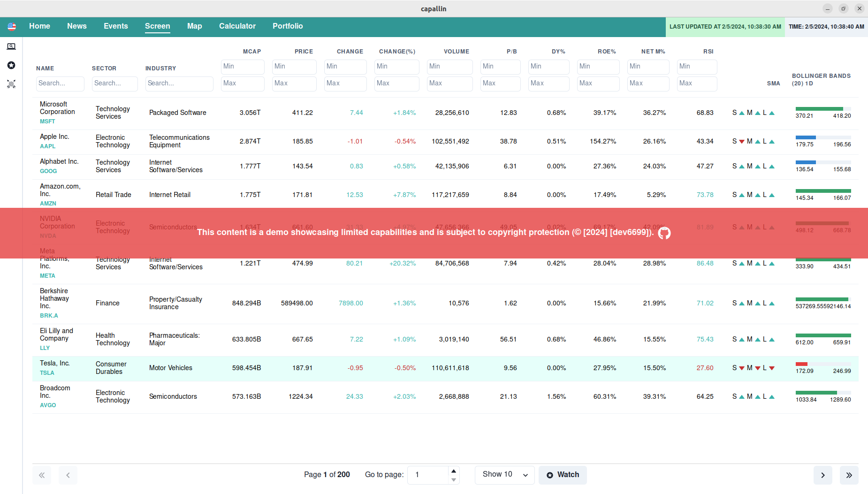Sort by the VOLUME column header
The width and height of the screenshot is (868, 494).
(457, 52)
